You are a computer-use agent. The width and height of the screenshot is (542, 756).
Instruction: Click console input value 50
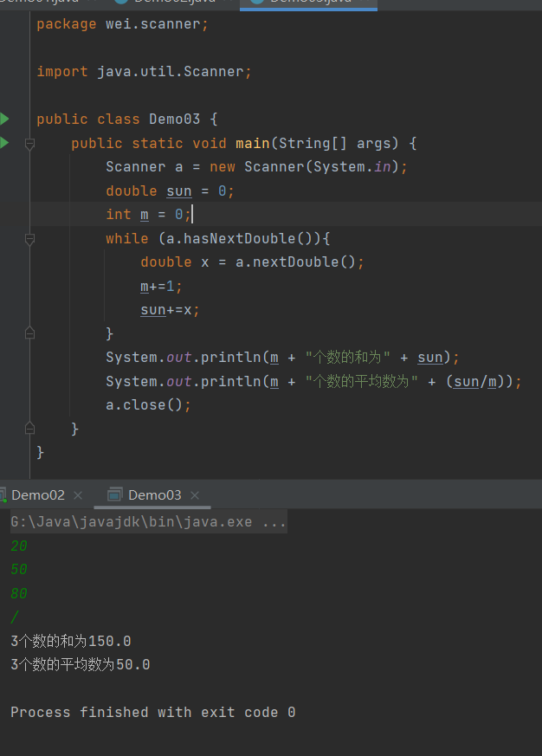tap(19, 570)
